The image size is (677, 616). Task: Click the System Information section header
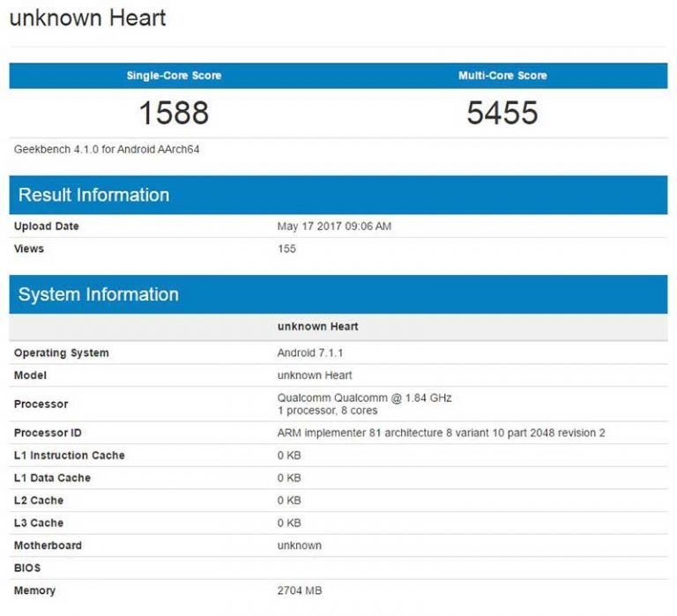[x=98, y=294]
